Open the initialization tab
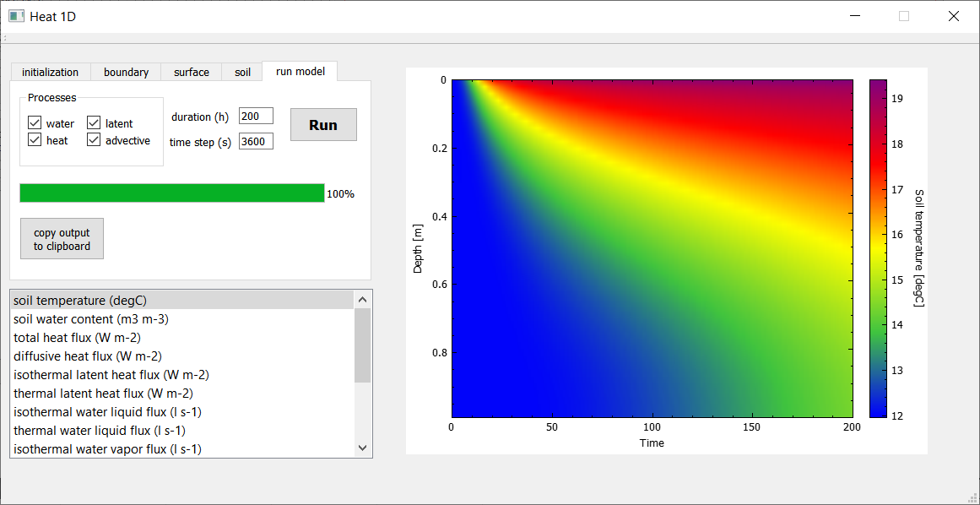Image resolution: width=980 pixels, height=505 pixels. click(50, 72)
